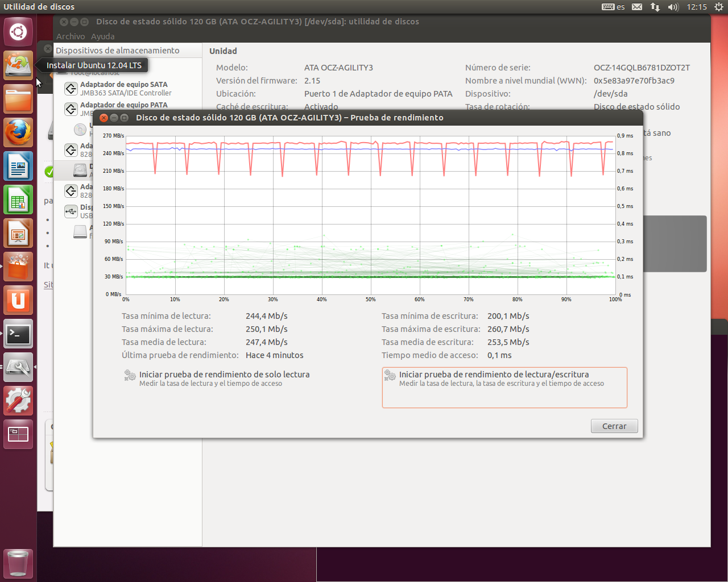Click device path '/dev/sda'

click(x=611, y=94)
